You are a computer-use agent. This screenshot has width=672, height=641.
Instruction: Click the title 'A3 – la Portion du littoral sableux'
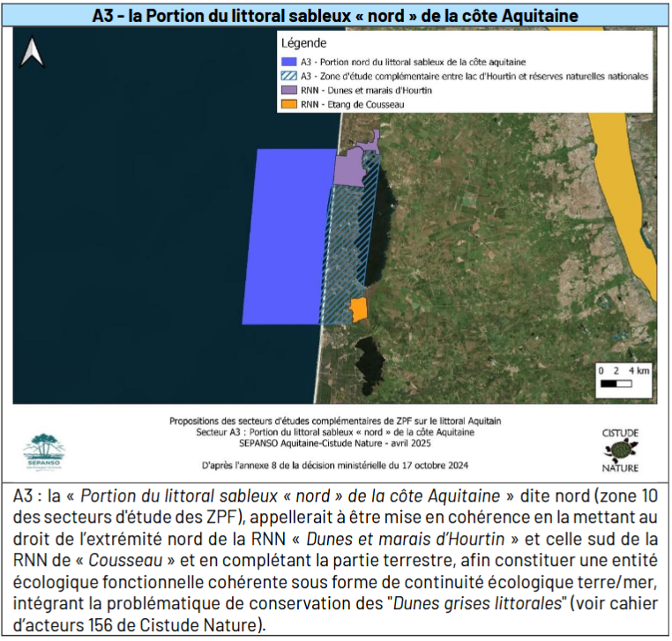[335, 16]
